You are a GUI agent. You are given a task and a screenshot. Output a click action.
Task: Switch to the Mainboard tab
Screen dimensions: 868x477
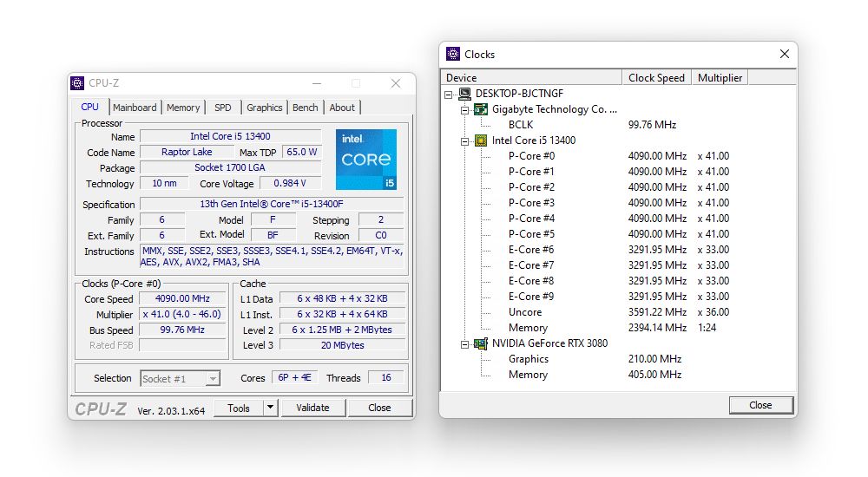pyautogui.click(x=135, y=108)
